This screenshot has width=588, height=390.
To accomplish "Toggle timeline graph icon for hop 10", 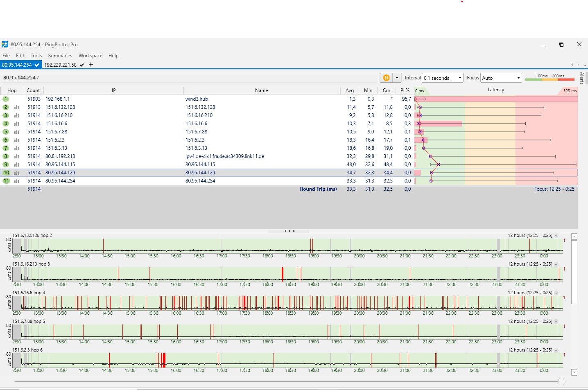I will (x=17, y=173).
